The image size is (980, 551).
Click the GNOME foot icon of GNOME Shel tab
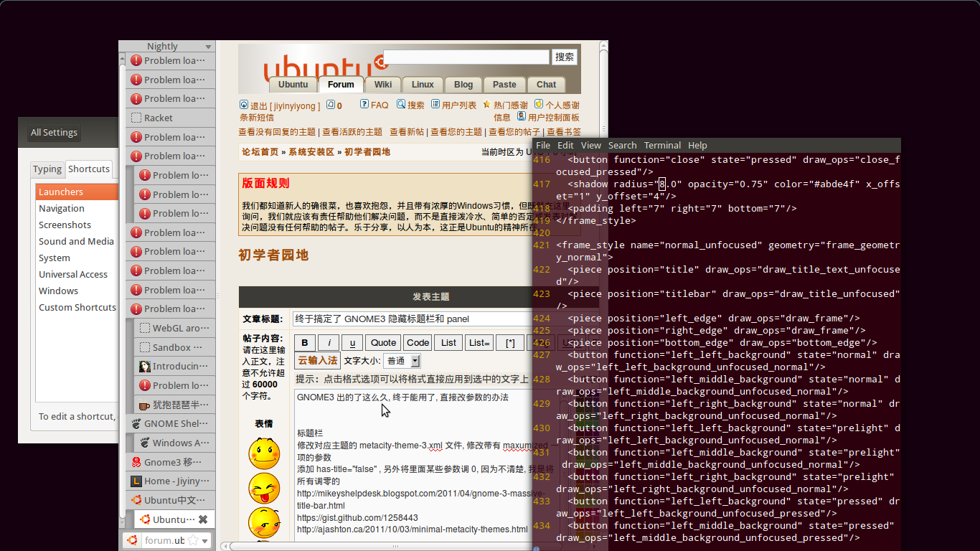coord(136,424)
